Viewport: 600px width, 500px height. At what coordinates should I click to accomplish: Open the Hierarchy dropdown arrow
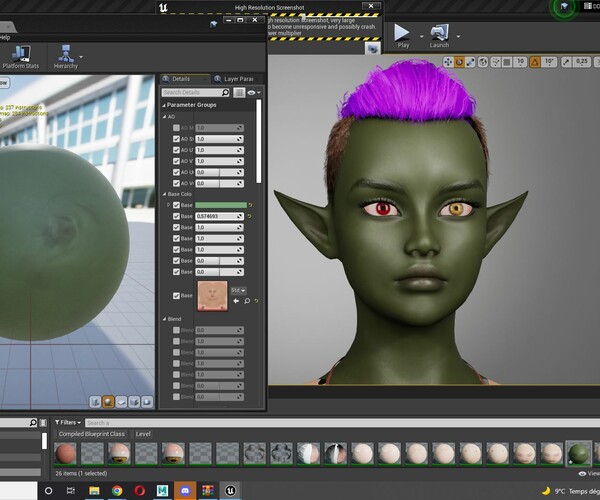81,57
